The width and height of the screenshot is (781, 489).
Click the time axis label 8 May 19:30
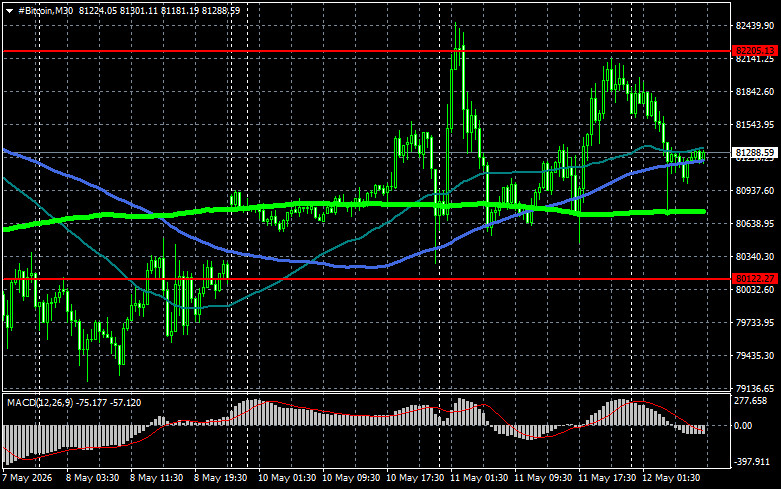(x=220, y=478)
